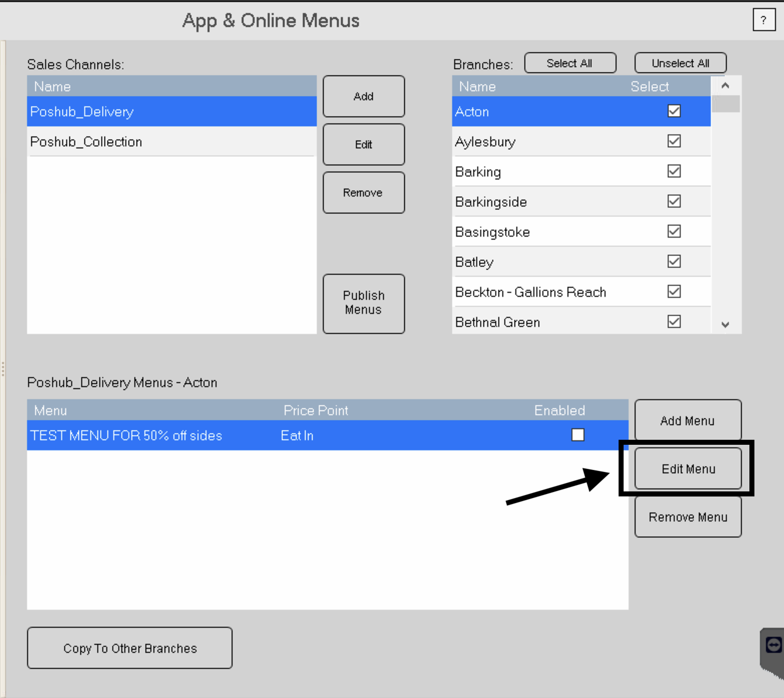Click the Add Menu button
The image size is (784, 698).
click(687, 420)
